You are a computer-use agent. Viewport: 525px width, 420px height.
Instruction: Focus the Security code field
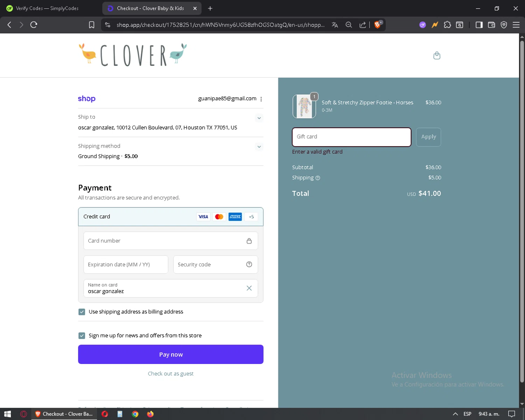[x=216, y=265]
